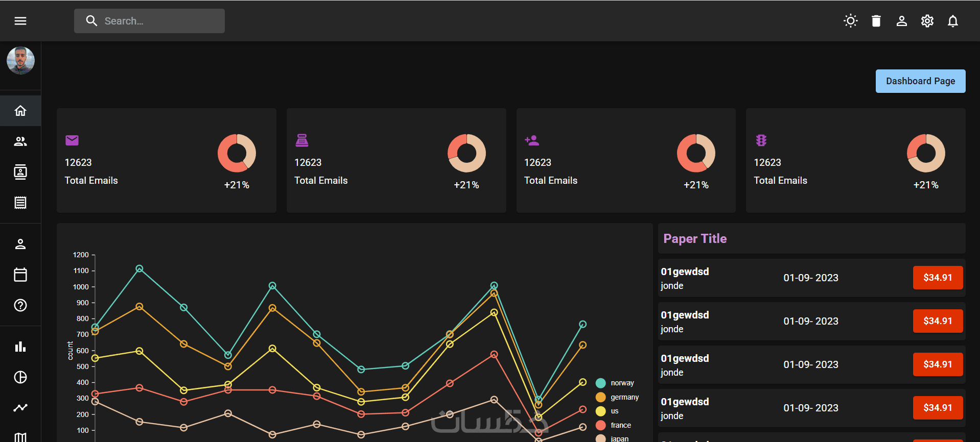Open the settings gear icon

pos(927,21)
